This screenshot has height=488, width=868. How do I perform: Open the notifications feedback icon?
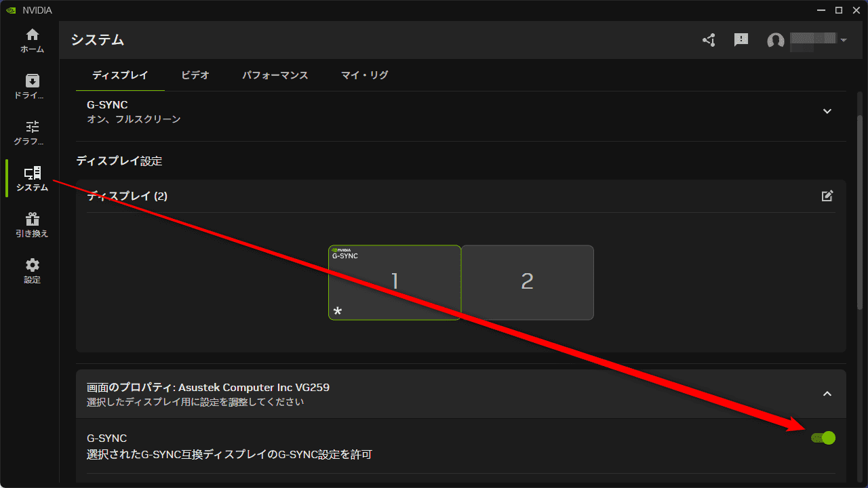741,40
